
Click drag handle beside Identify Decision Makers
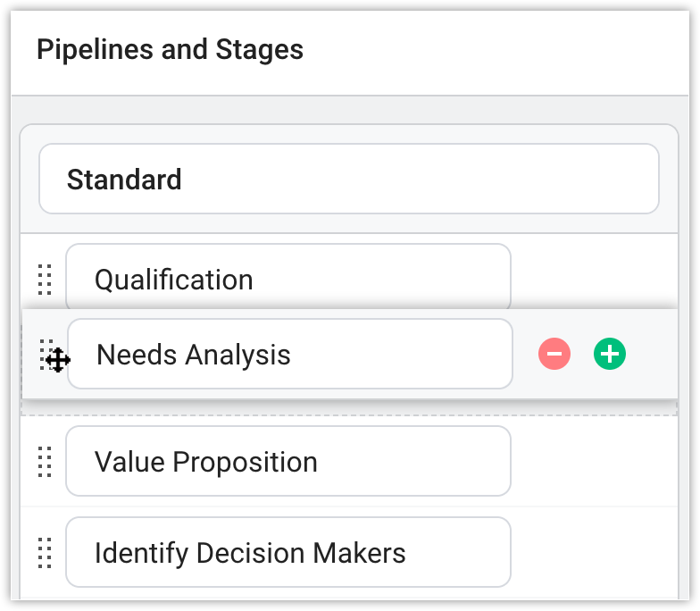[45, 553]
